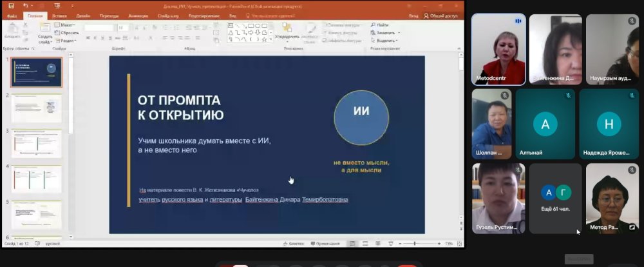Viewport: 644px width, 267px height.
Task: Expand the shapes gallery more arrow
Action: [270, 39]
